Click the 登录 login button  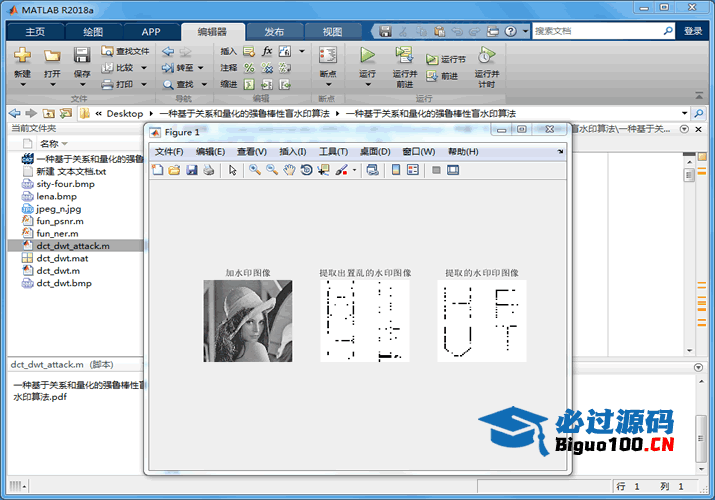tap(693, 31)
